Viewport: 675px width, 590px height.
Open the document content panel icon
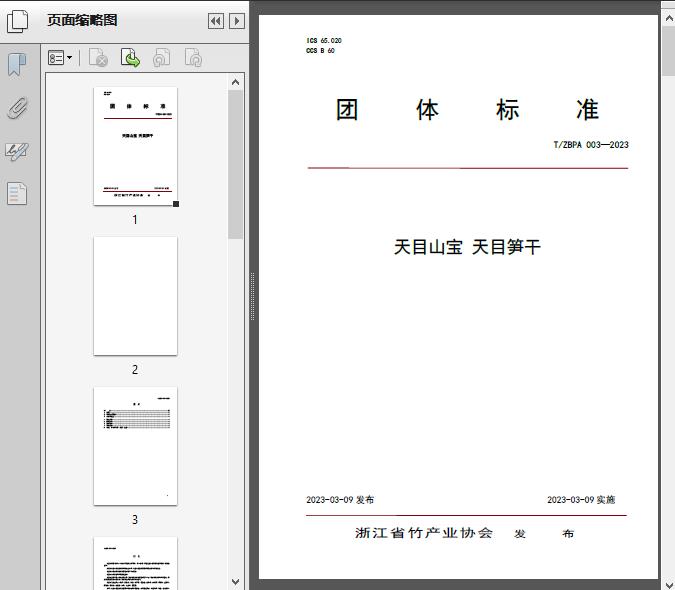pos(17,193)
